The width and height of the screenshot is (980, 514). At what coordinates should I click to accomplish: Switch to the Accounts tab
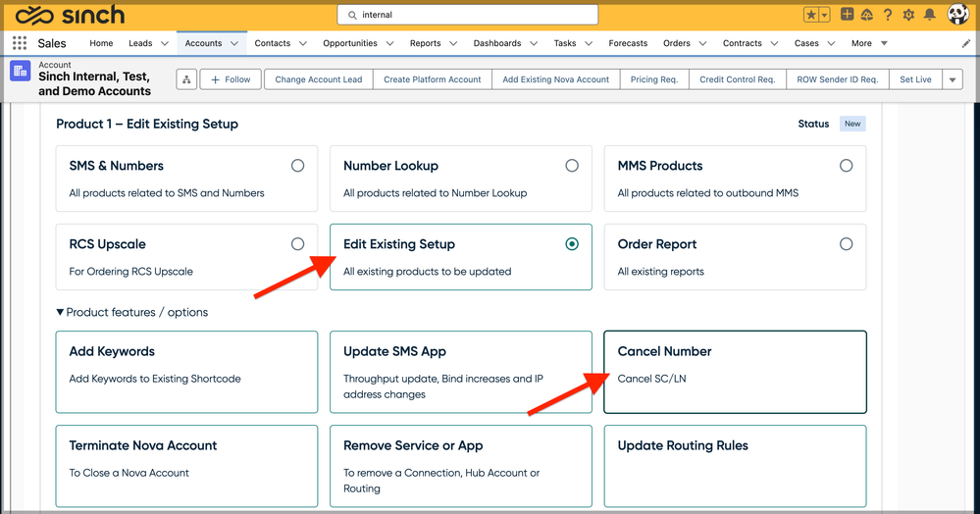[x=203, y=43]
